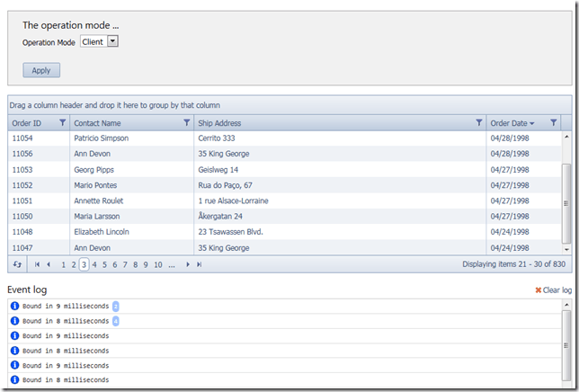This screenshot has width=579, height=392.
Task: Click the Apply button
Action: pyautogui.click(x=41, y=70)
